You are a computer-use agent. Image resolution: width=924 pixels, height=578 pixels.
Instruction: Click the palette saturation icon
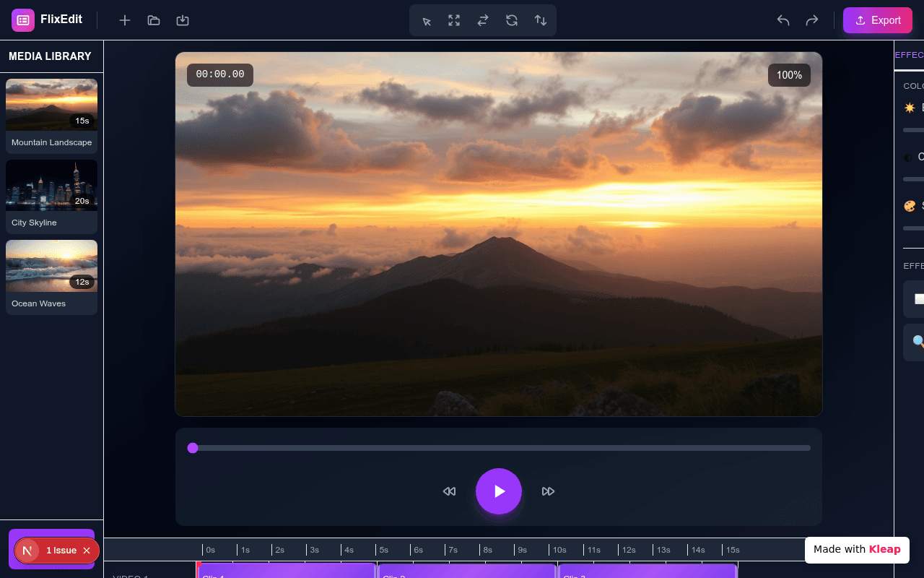tap(910, 206)
